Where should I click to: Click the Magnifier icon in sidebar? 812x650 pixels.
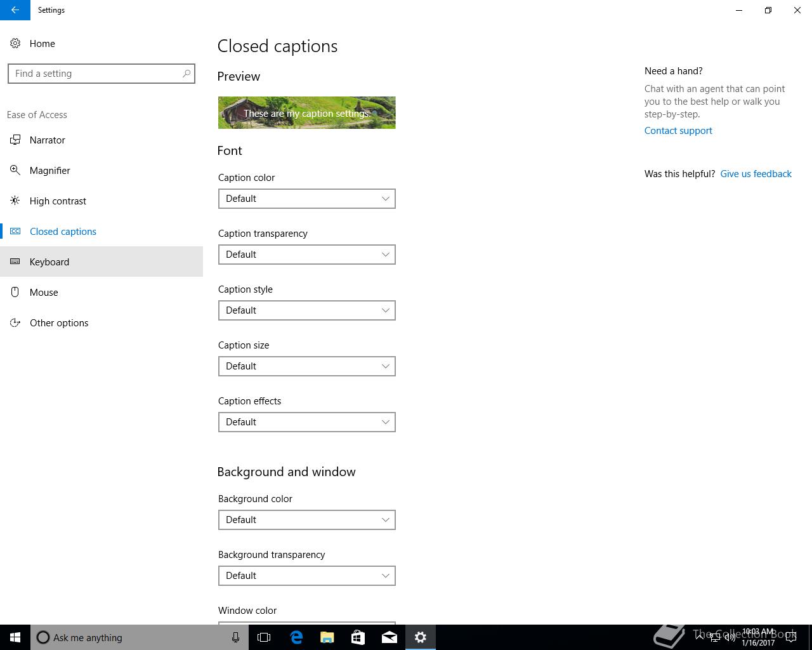(15, 170)
